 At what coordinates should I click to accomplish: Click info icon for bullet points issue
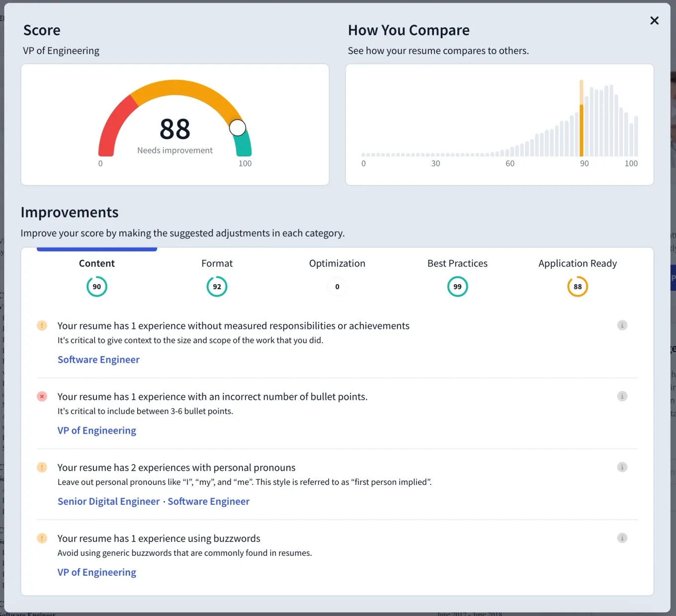(622, 396)
